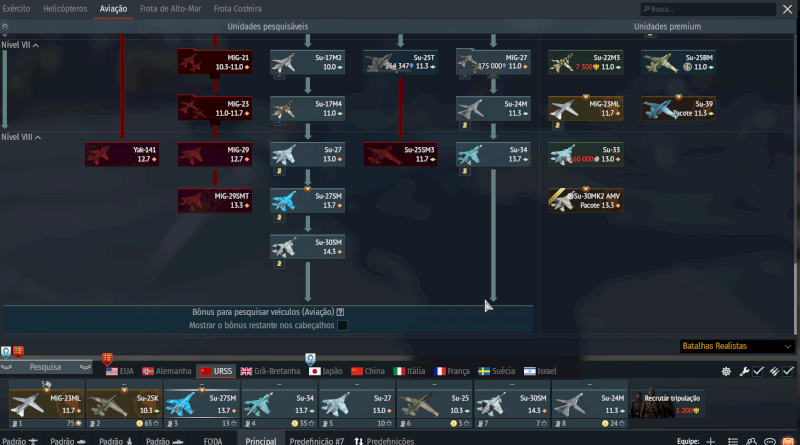Select the Su-25K crew slot
Viewport: 800px width, 445px height.
pyautogui.click(x=124, y=403)
